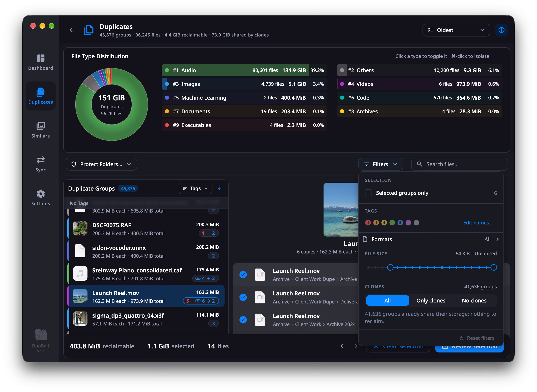537x392 pixels.
Task: Select the No clones option
Action: [x=474, y=301]
